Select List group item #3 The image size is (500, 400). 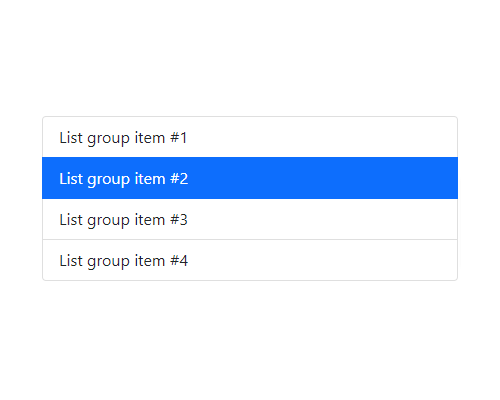[x=250, y=219]
